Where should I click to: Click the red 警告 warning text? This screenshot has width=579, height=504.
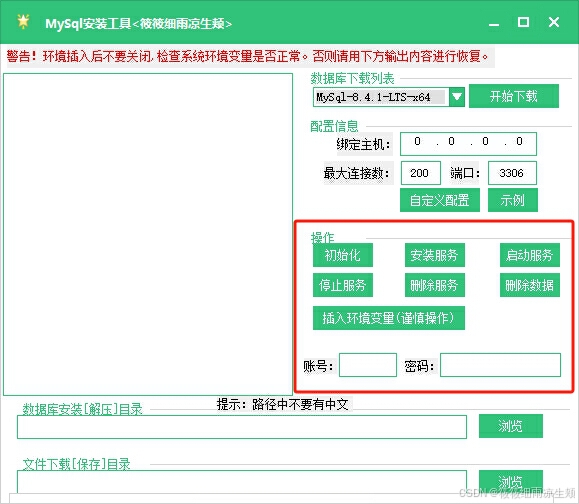(x=247, y=56)
